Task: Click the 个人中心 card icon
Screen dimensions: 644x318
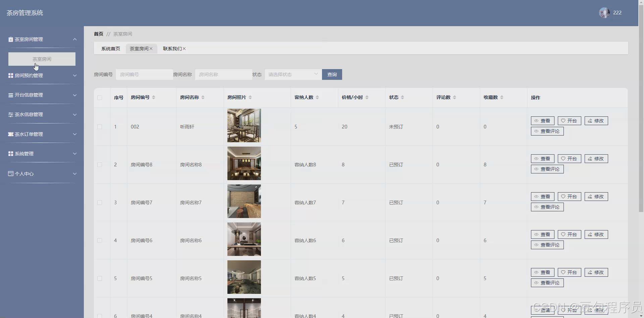Action: point(11,174)
